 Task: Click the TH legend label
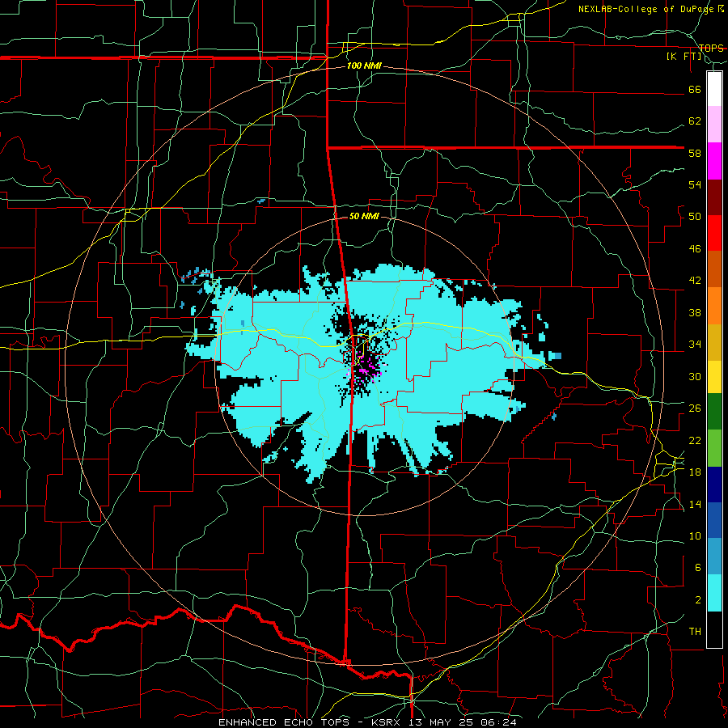pyautogui.click(x=695, y=632)
